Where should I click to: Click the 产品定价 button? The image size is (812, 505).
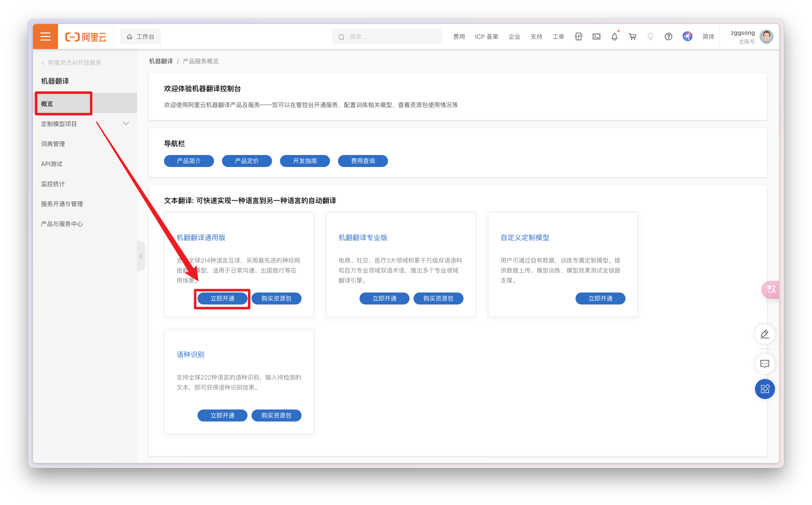click(x=247, y=161)
